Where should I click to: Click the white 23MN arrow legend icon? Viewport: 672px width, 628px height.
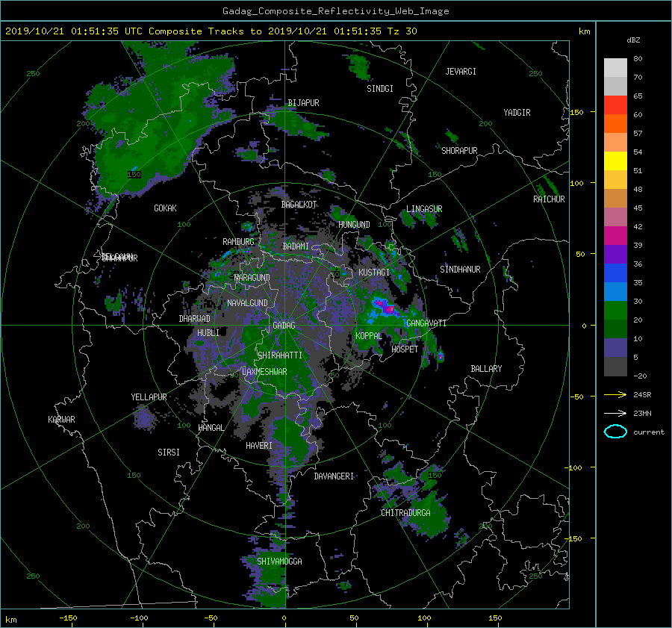click(x=615, y=413)
